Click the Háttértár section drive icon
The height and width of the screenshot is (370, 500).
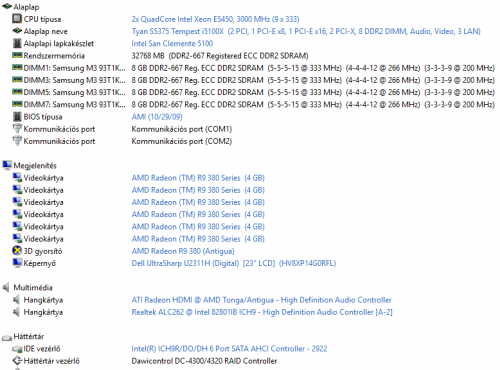pyautogui.click(x=7, y=337)
